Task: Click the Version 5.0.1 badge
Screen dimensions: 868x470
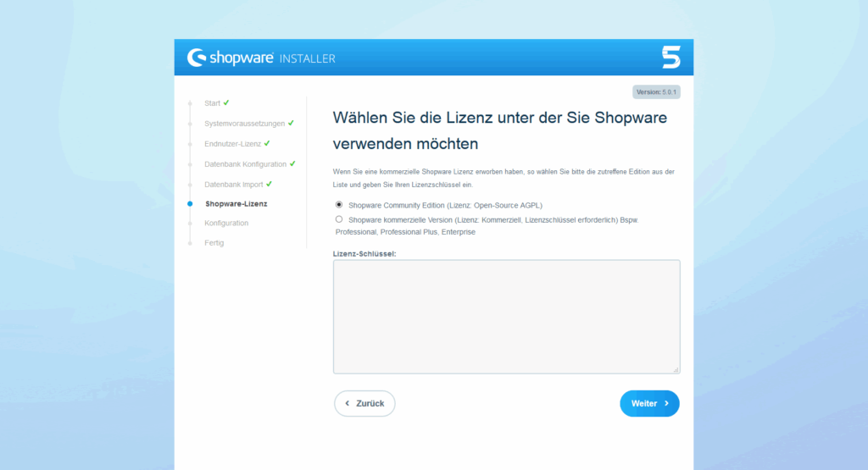Action: click(x=656, y=92)
